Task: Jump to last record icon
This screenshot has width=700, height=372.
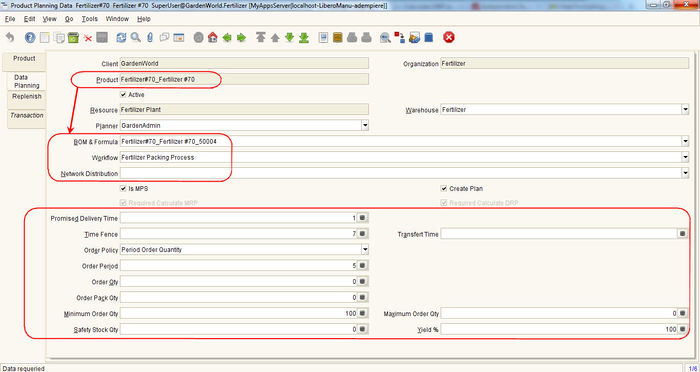Action: click(x=304, y=38)
